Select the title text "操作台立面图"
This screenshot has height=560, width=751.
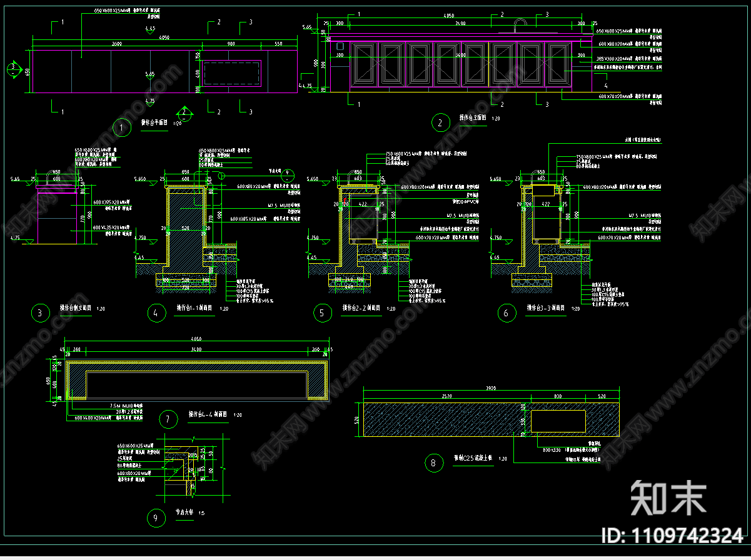(x=473, y=117)
